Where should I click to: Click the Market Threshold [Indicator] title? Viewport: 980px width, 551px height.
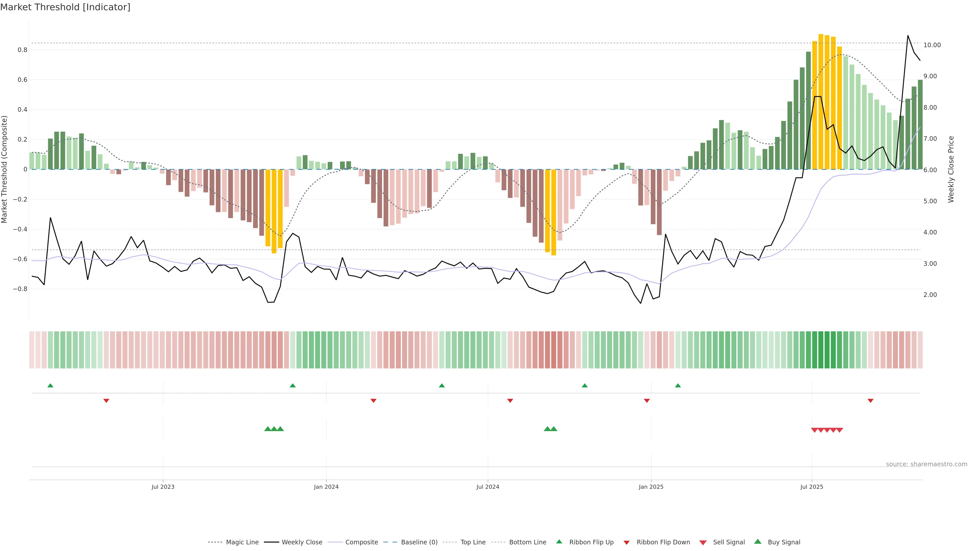coord(65,7)
